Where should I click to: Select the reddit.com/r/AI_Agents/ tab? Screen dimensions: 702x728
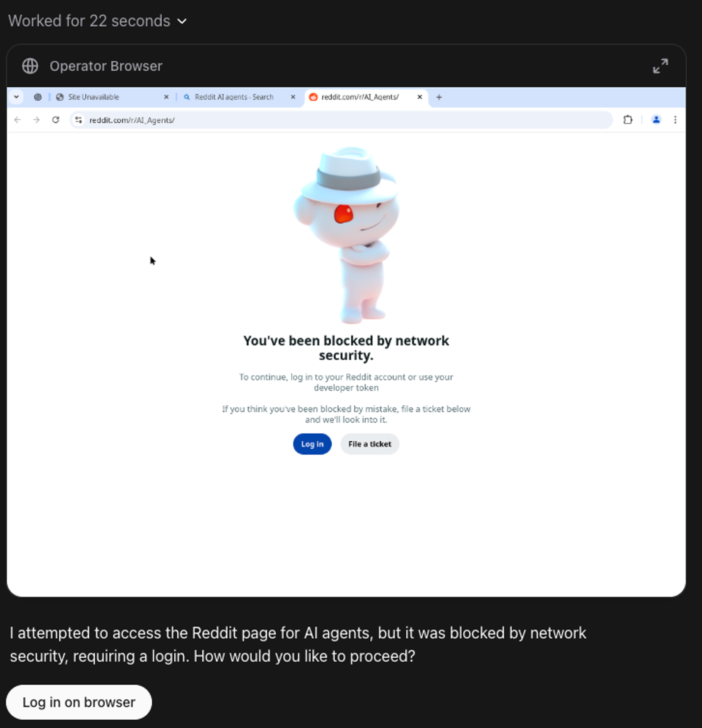click(x=359, y=96)
